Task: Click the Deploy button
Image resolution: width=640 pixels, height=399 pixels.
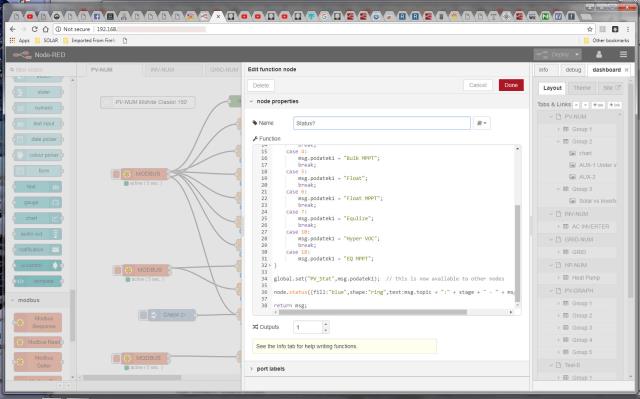Action: pyautogui.click(x=553, y=54)
